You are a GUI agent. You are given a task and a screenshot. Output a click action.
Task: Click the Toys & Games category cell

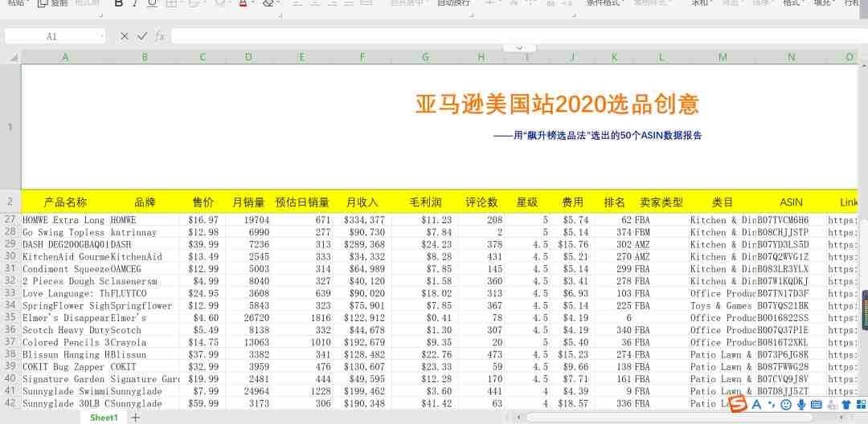[x=723, y=306]
